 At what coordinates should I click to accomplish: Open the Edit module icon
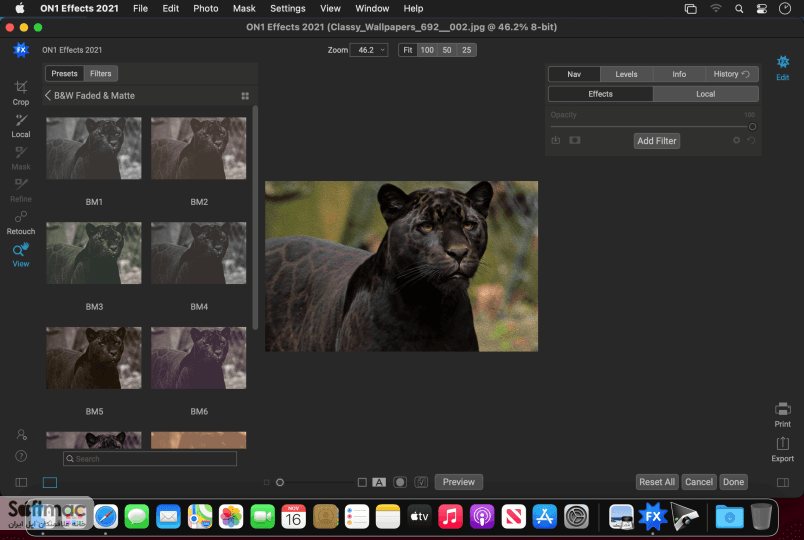(x=782, y=68)
